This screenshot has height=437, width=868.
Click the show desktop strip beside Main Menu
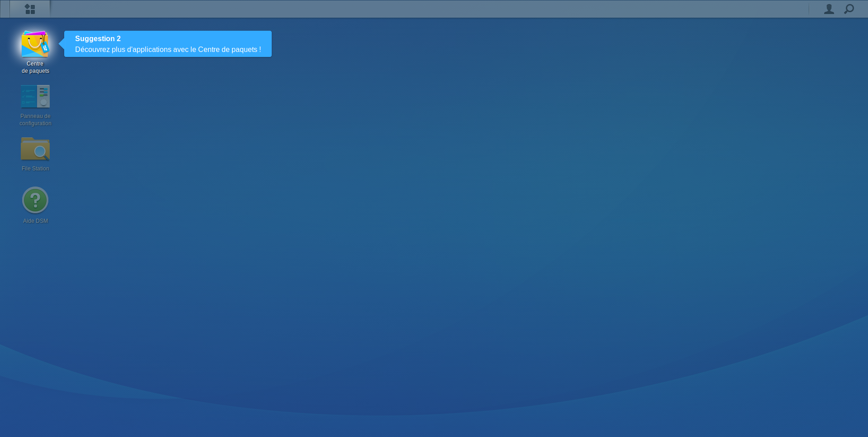pyautogui.click(x=5, y=9)
